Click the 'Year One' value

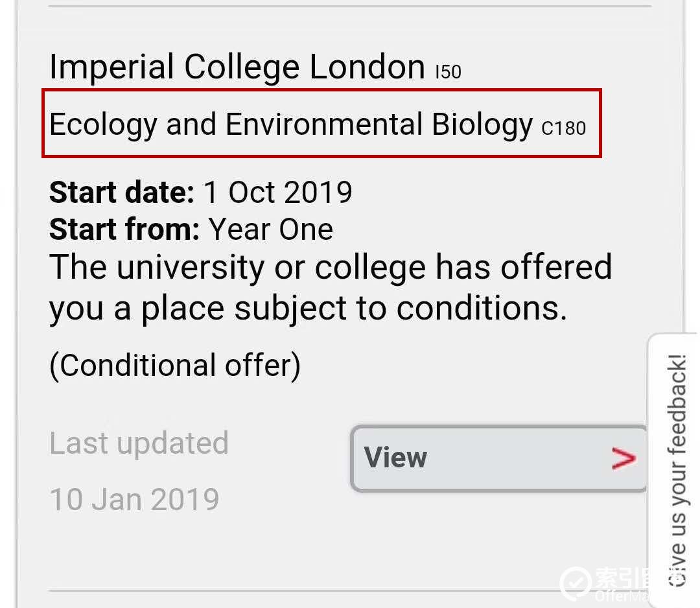point(271,229)
